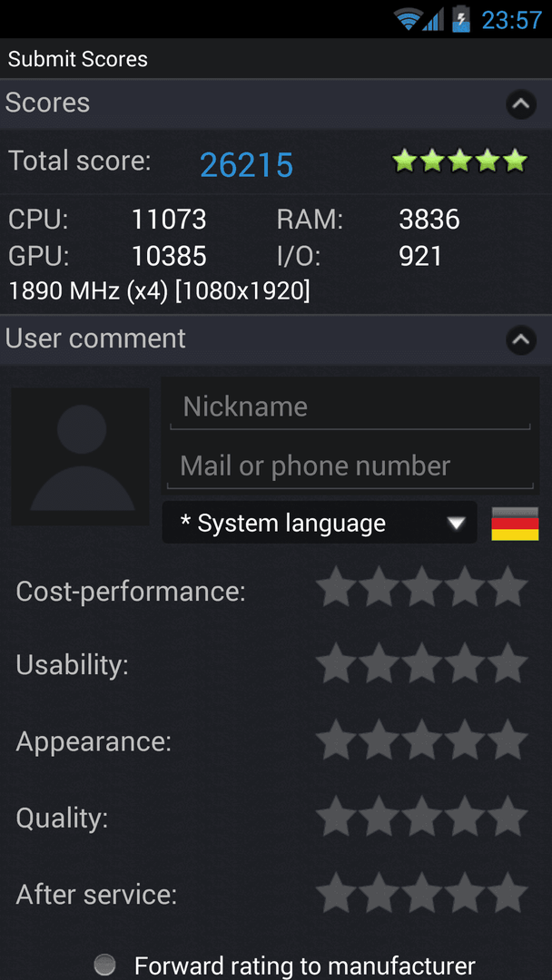Tap the Submit Scores title
Viewport: 552px width, 980px height.
tap(78, 59)
